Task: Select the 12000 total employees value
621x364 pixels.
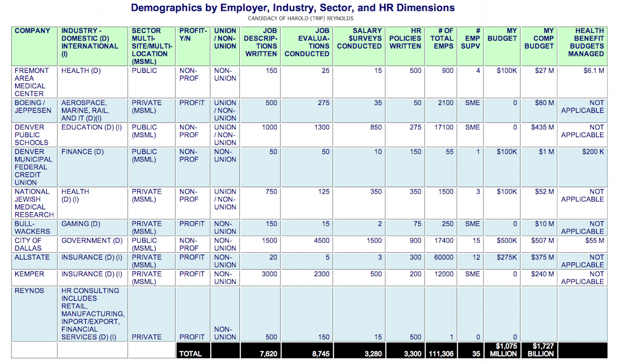Action: (x=444, y=274)
